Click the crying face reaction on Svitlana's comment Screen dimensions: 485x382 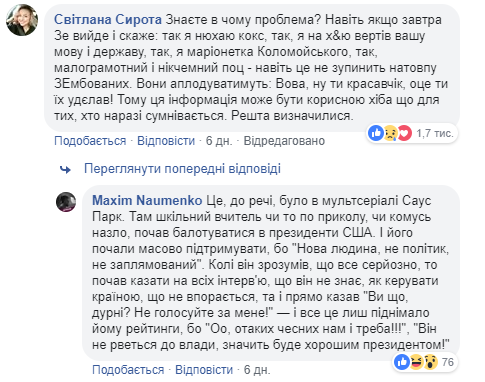390,133
